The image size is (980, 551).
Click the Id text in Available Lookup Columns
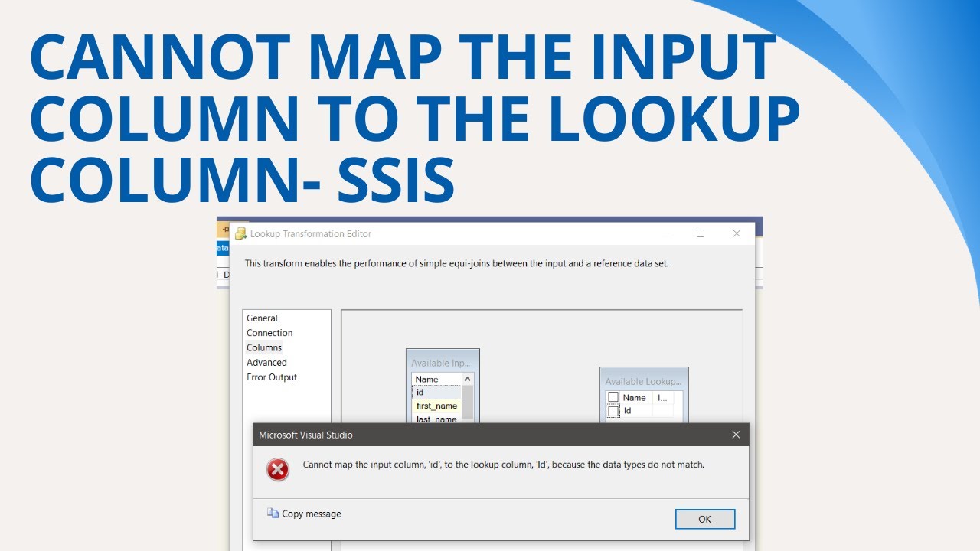click(627, 411)
